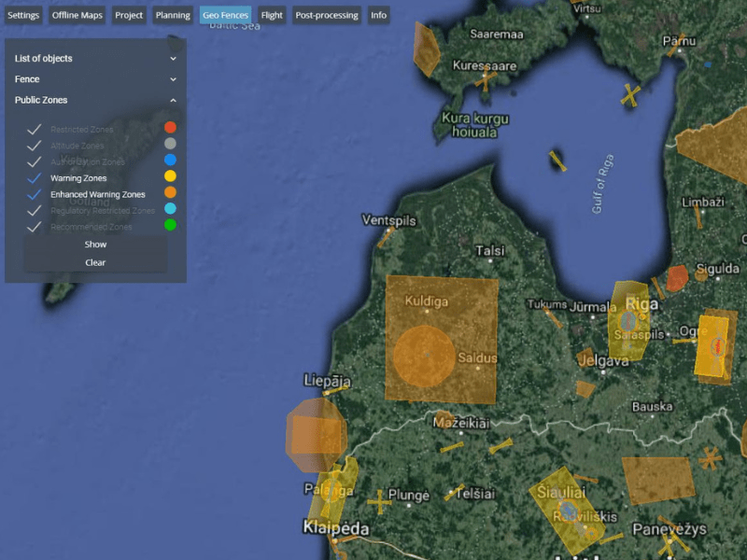Viewport: 747px width, 560px height.
Task: Click the yellow Warning Zones color dot
Action: [x=170, y=175]
